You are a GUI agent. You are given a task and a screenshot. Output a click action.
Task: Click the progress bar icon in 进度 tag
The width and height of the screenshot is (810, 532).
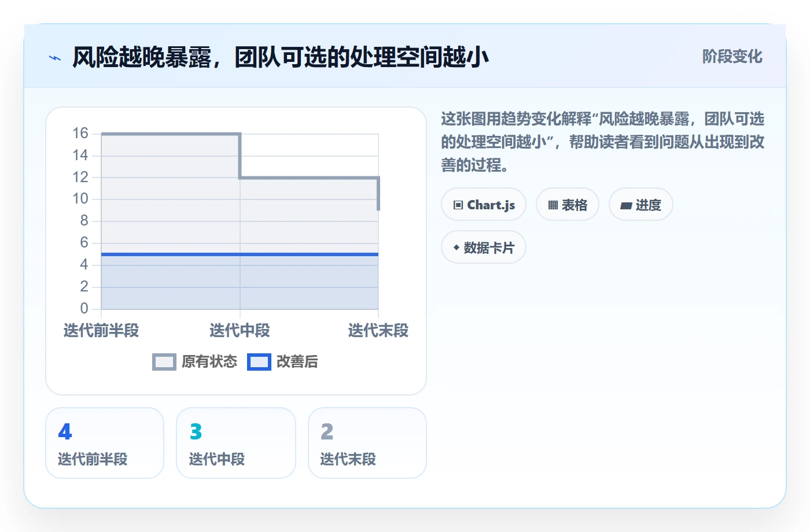coord(626,205)
